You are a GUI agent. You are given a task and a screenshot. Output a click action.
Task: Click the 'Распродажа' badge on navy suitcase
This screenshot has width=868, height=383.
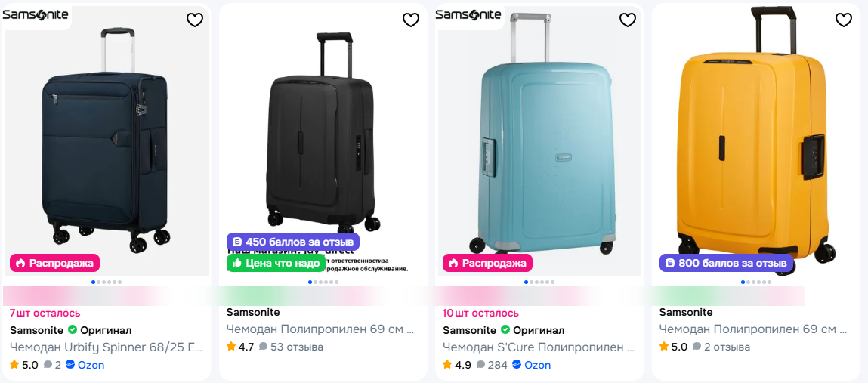pyautogui.click(x=54, y=263)
